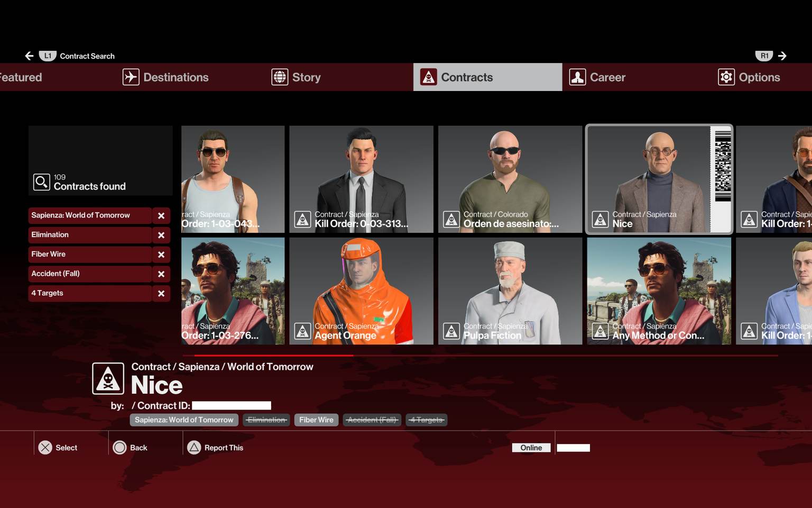Open the Agent Orange contract tile
The width and height of the screenshot is (812, 508).
pyautogui.click(x=361, y=291)
